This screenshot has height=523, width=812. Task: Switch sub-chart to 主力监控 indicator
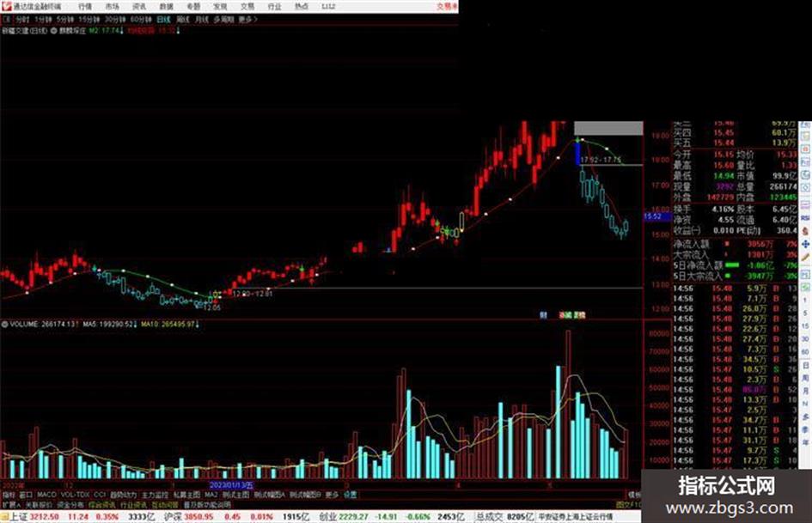point(155,495)
